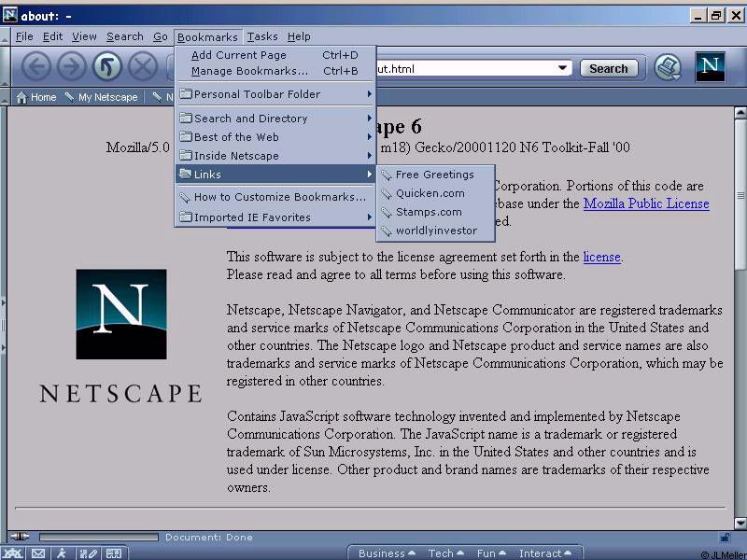Open Composer pencil icon in taskbar
Screen dimensions: 747x560
tap(89, 553)
